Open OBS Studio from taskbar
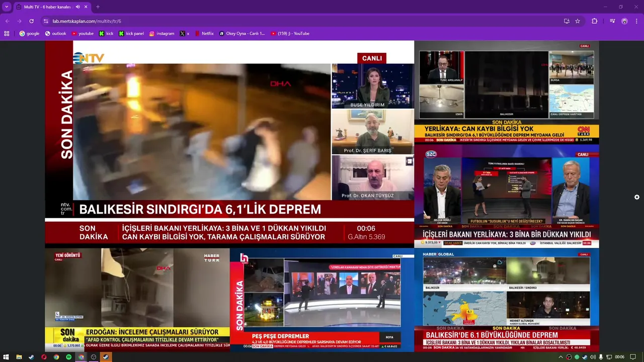 click(x=94, y=357)
